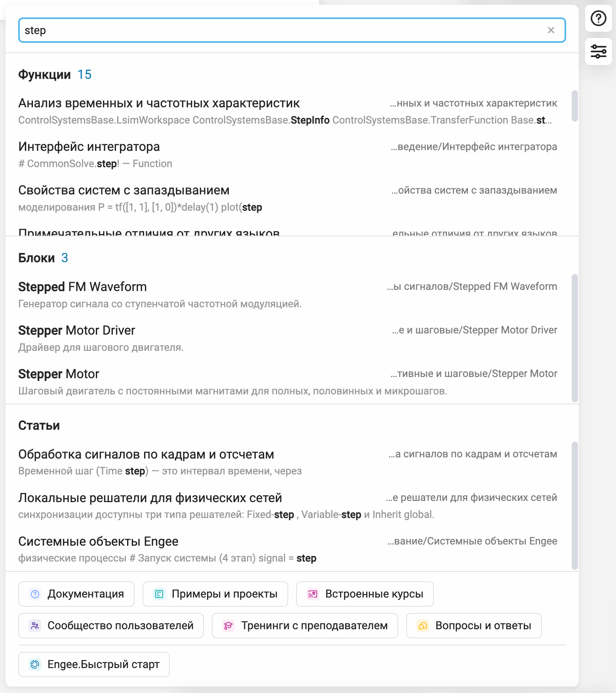
Task: Click Встроенные курсы icon button
Action: point(365,594)
